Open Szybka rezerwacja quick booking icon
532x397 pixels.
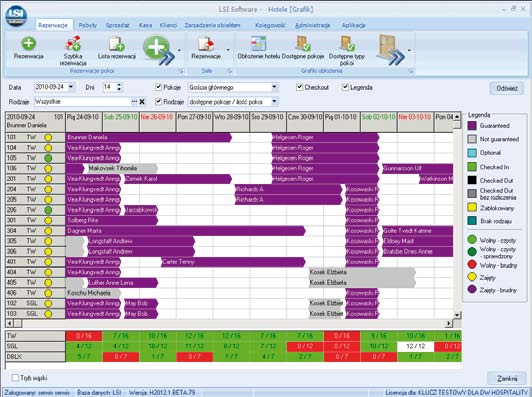pyautogui.click(x=73, y=43)
